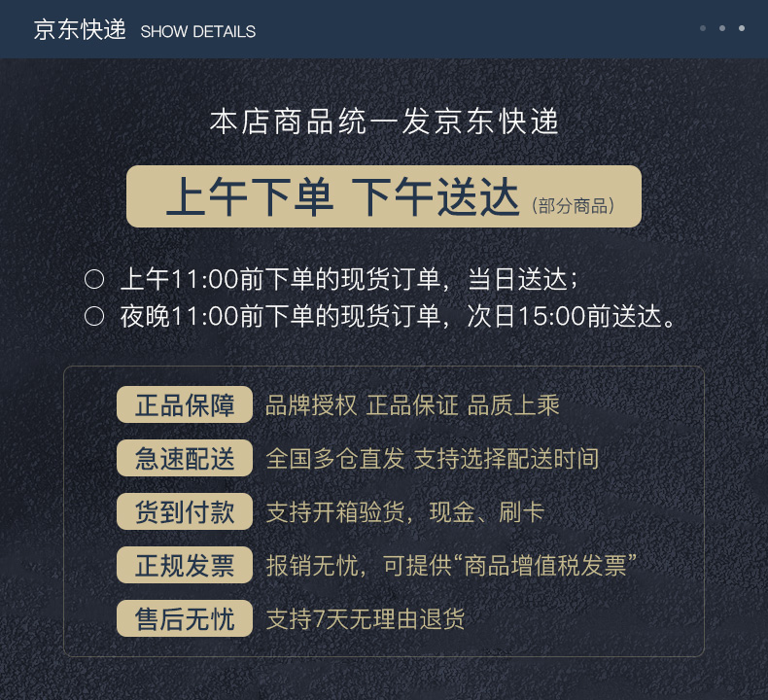This screenshot has width=768, height=700.
Task: Select the circle bullet before 上午11:00前下单
Action: click(x=94, y=280)
